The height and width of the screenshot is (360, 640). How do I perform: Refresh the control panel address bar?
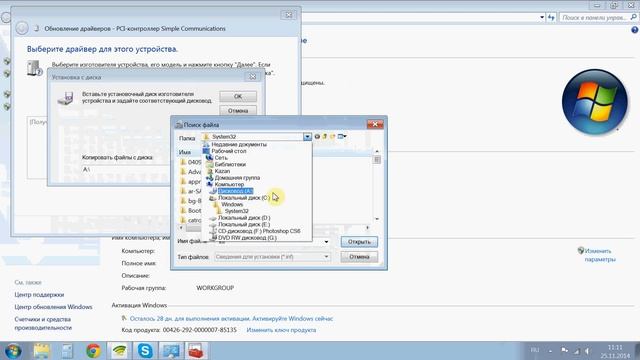click(551, 18)
